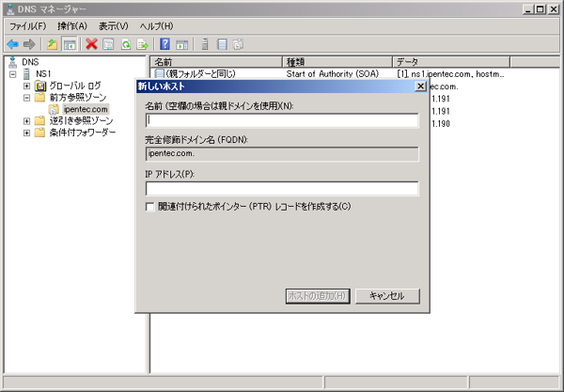The height and width of the screenshot is (392, 564).
Task: Maximize the DNS マネージャー window
Action: click(540, 9)
